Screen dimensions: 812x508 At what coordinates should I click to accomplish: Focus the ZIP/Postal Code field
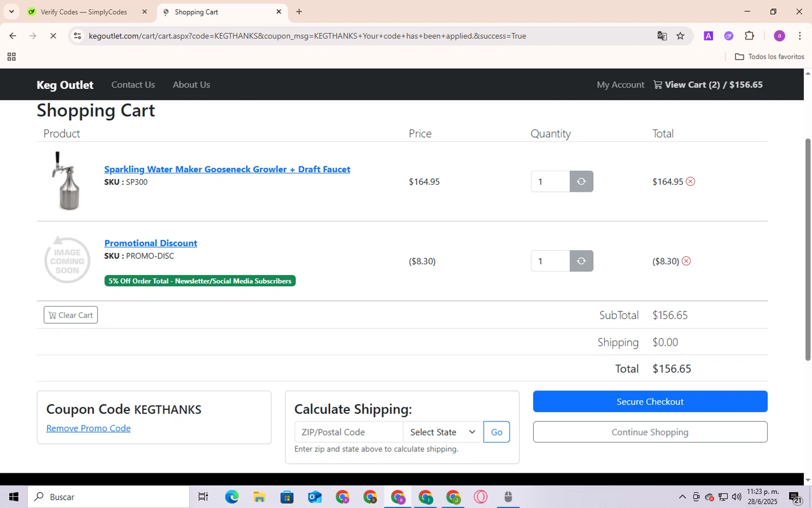pyautogui.click(x=349, y=432)
